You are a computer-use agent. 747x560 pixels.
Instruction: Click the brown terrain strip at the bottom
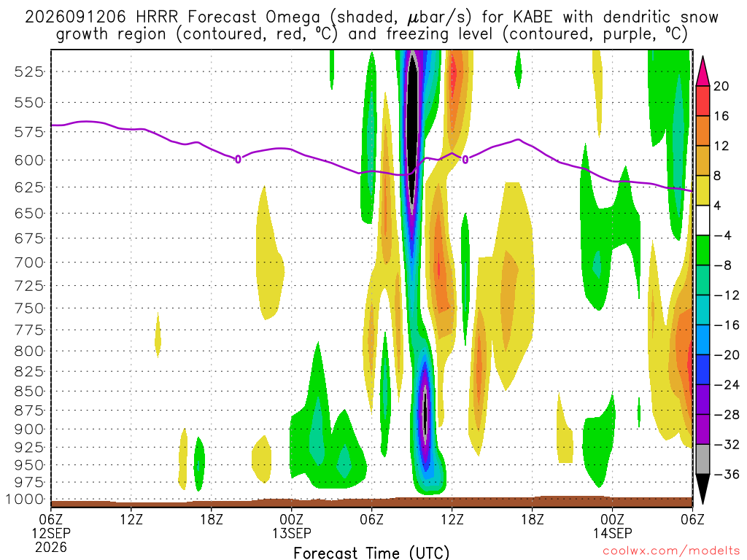coord(371,502)
